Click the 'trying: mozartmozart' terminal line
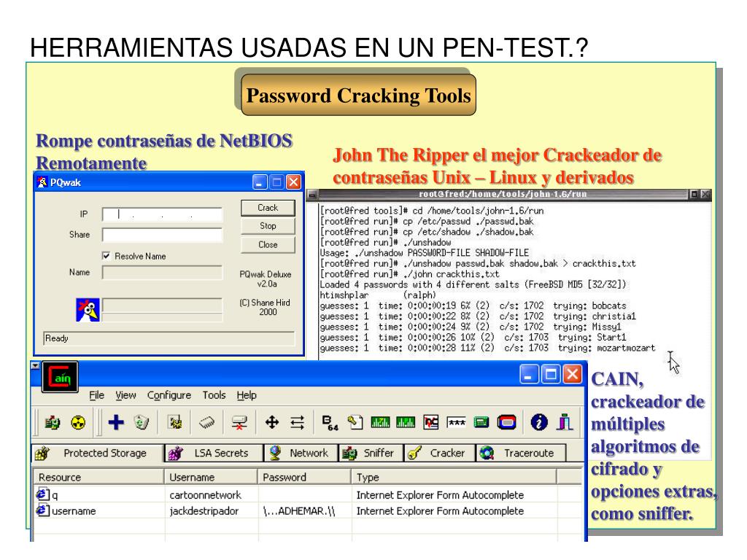Viewport: 747px width, 560px height. 487,348
